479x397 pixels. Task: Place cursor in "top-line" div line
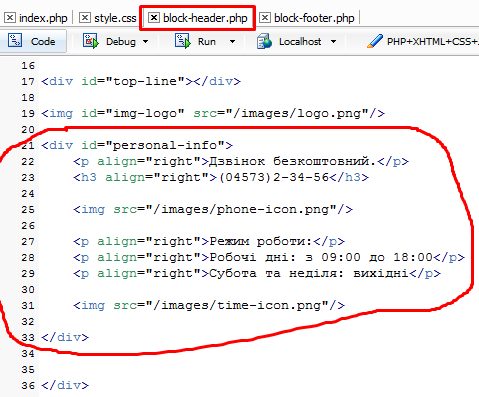pyautogui.click(x=141, y=81)
